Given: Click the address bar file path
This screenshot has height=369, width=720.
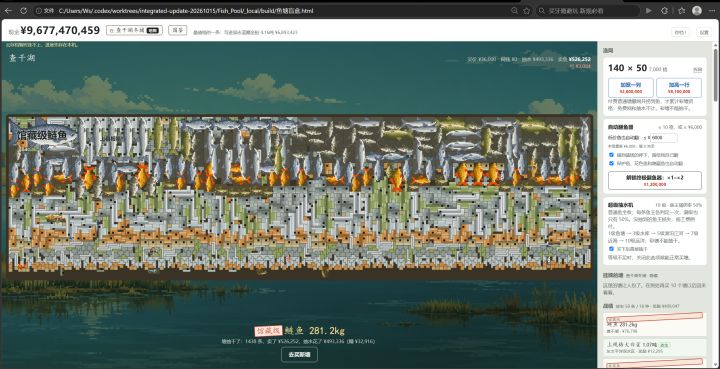Looking at the screenshot, I should point(186,11).
